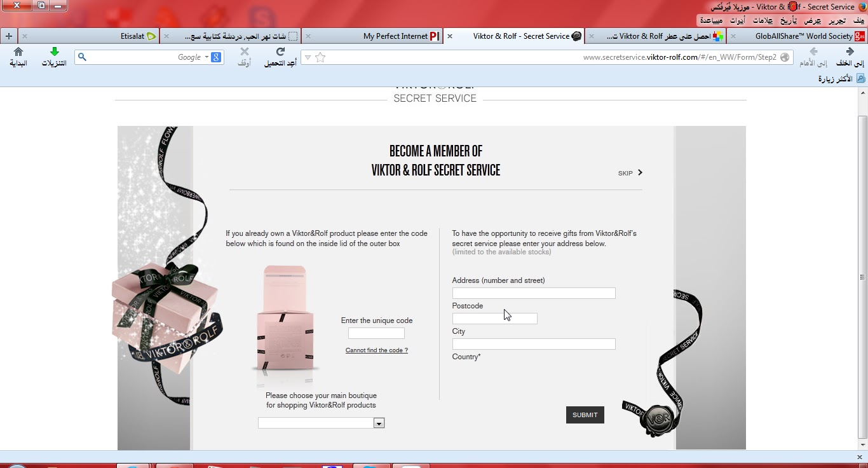Image resolution: width=868 pixels, height=468 pixels.
Task: Open the Edit (تحرير) menu
Action: 837,21
